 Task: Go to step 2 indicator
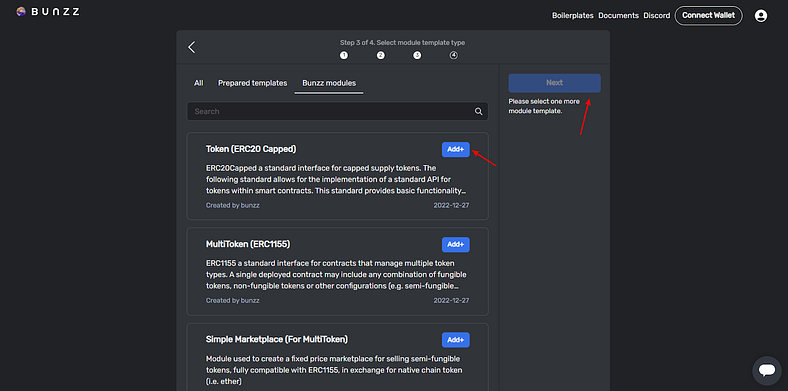pyautogui.click(x=380, y=55)
